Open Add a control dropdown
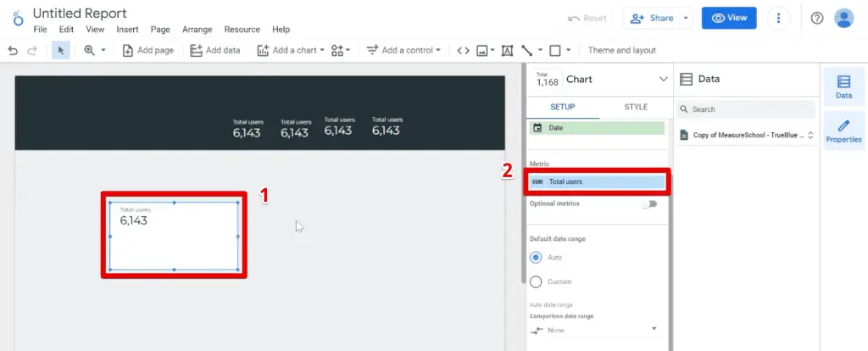This screenshot has width=868, height=351. click(x=403, y=50)
